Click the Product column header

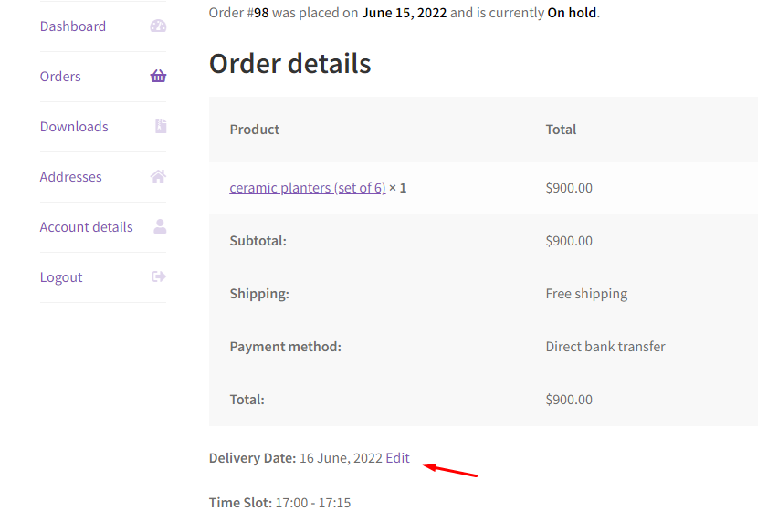point(255,130)
